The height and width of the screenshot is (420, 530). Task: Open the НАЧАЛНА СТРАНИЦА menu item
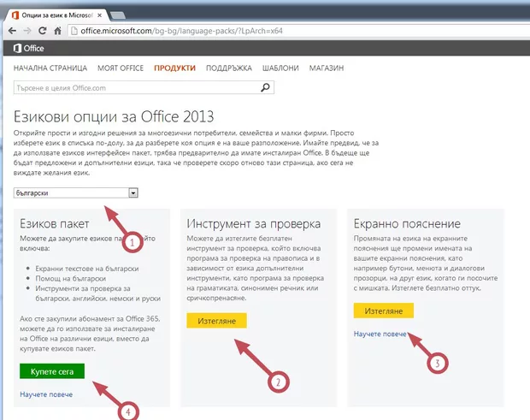click(50, 68)
